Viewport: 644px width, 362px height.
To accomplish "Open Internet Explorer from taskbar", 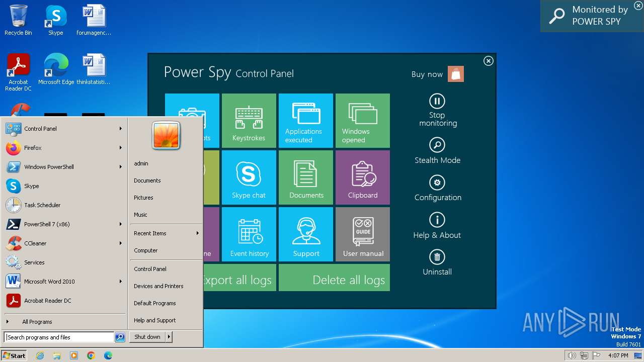I will [x=40, y=355].
